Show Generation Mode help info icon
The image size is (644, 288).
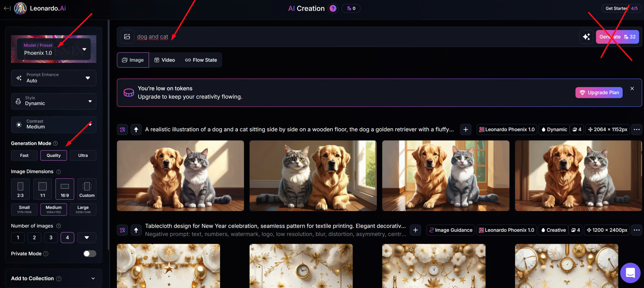click(55, 143)
